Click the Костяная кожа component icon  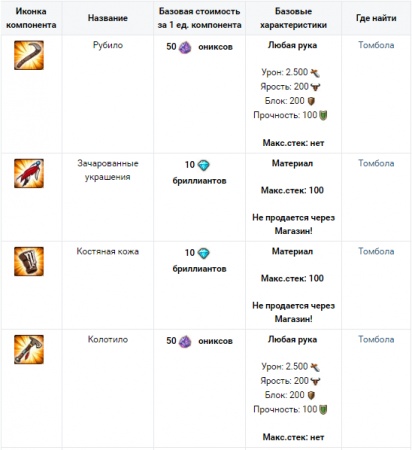[x=29, y=261]
